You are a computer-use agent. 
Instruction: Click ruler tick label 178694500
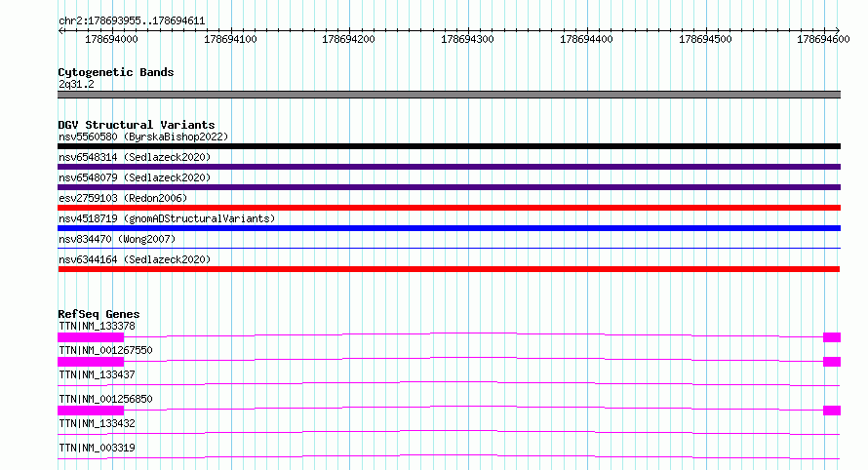(x=705, y=39)
